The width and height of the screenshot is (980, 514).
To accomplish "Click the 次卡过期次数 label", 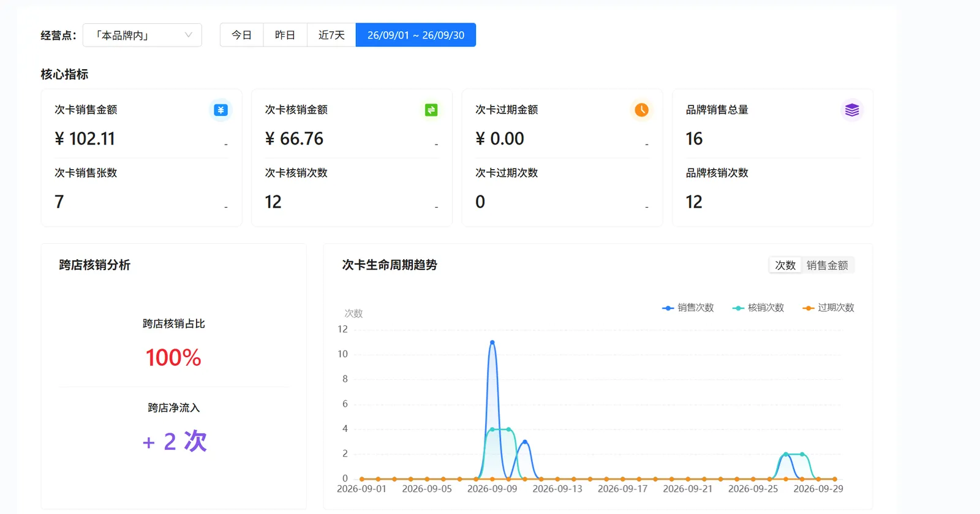I will pyautogui.click(x=507, y=173).
